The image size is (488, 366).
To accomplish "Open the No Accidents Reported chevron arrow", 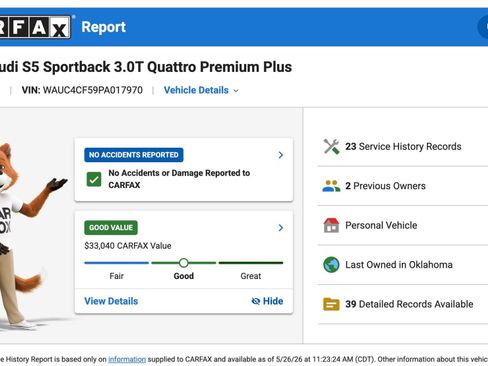I will pos(281,155).
